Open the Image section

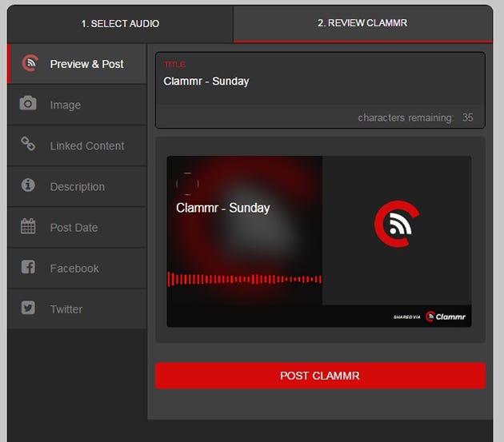[77, 105]
